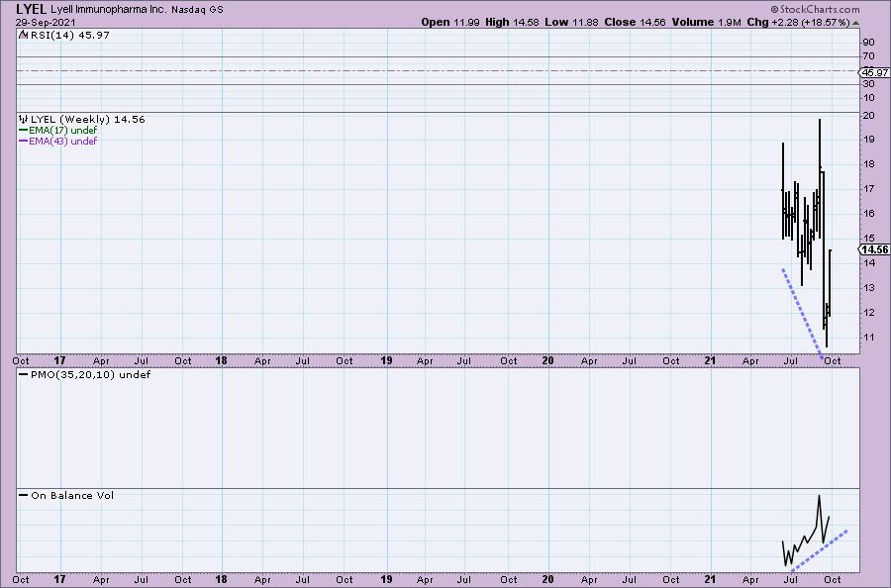Click the On Balance Volume line peak

[819, 497]
